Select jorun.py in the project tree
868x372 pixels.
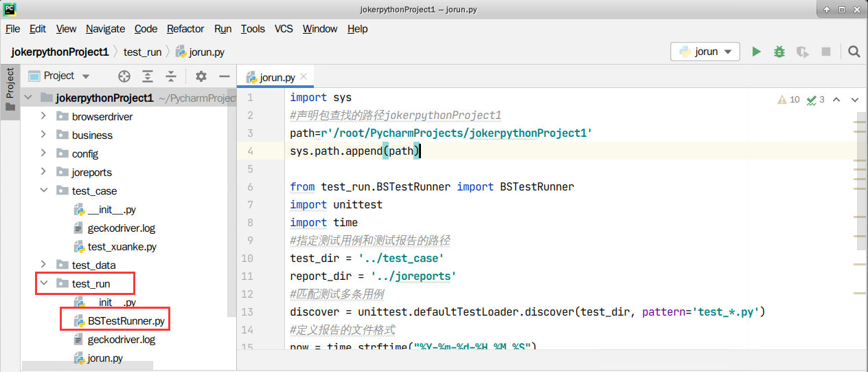(105, 358)
